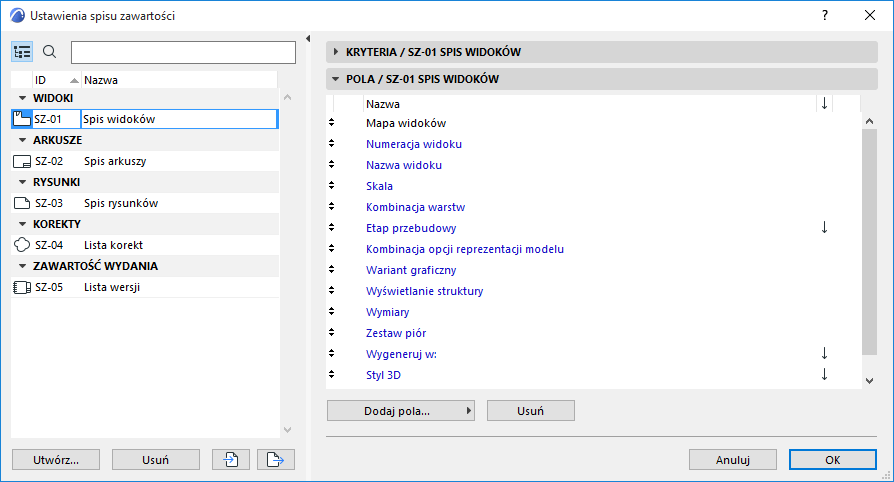Click the SZ-05 Lista wersji icon
This screenshot has height=482, width=894.
click(22, 287)
